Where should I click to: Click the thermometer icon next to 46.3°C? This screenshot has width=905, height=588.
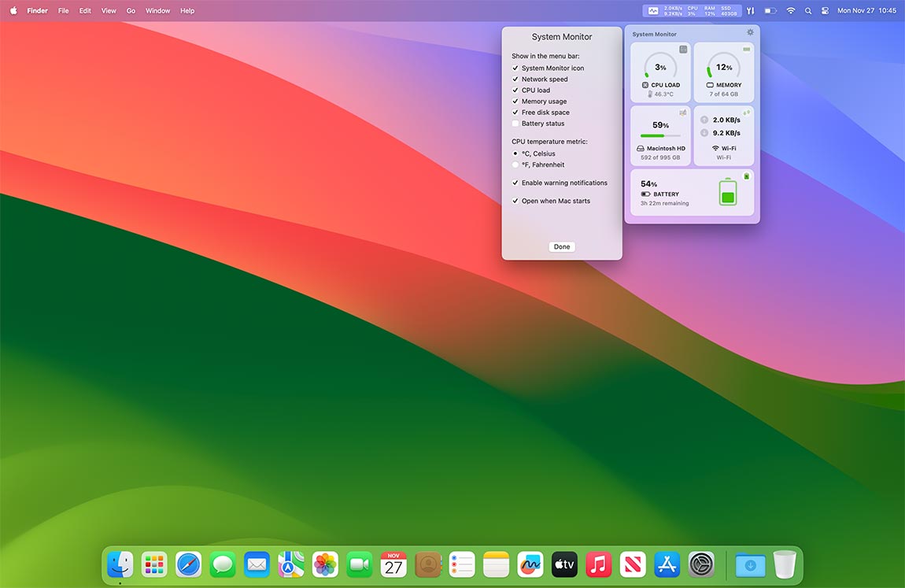(x=648, y=94)
